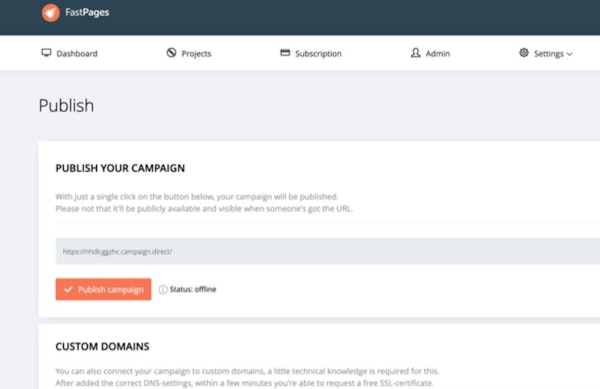Click the checkmark on Publish campaign button
600x389 pixels.
[x=68, y=290]
